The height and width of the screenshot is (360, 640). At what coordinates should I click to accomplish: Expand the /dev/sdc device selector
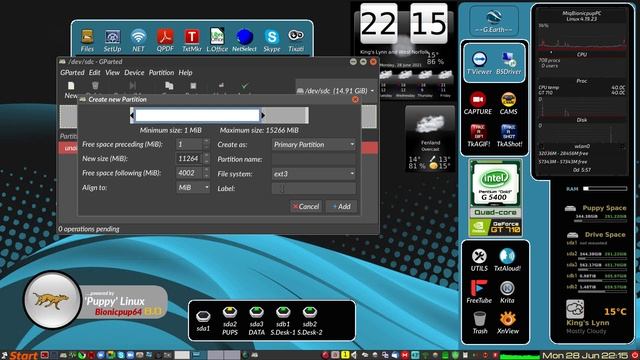(336, 91)
